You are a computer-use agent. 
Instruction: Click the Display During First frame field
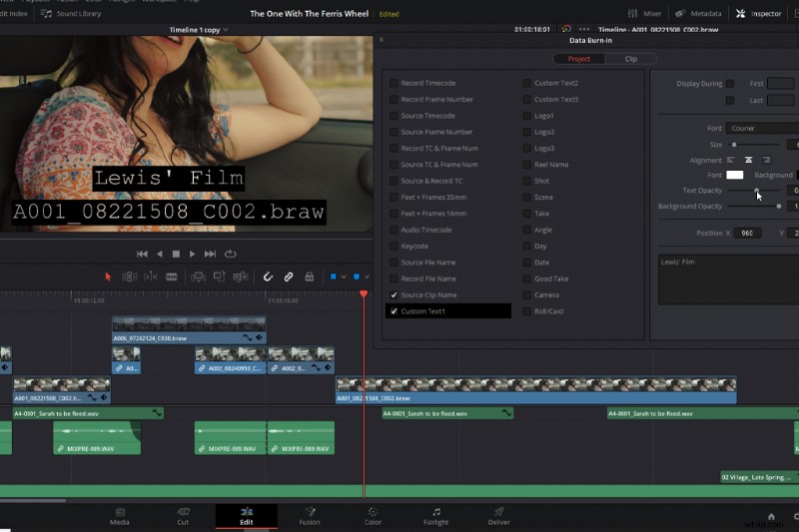pos(781,84)
